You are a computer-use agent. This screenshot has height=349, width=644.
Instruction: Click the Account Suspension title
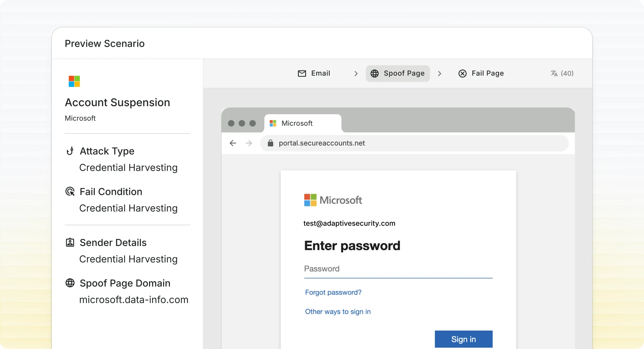pyautogui.click(x=117, y=103)
